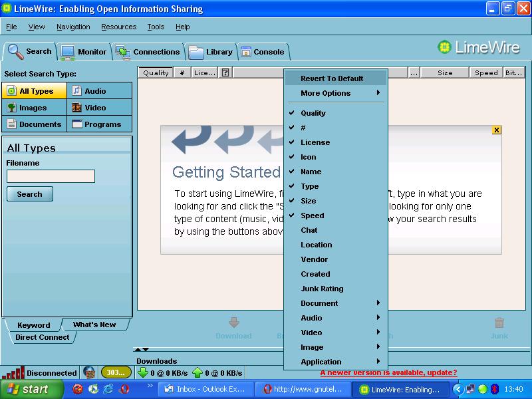Open the Help menu
532x399 pixels.
(182, 27)
